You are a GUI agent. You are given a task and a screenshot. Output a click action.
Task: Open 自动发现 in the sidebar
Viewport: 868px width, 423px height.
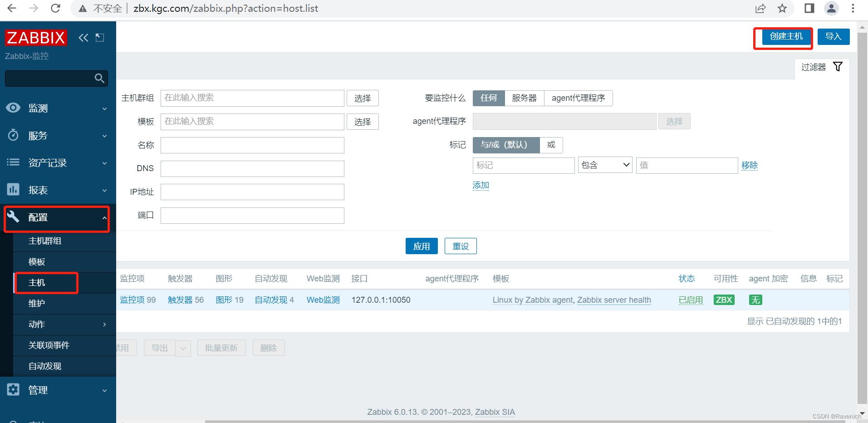tap(45, 366)
